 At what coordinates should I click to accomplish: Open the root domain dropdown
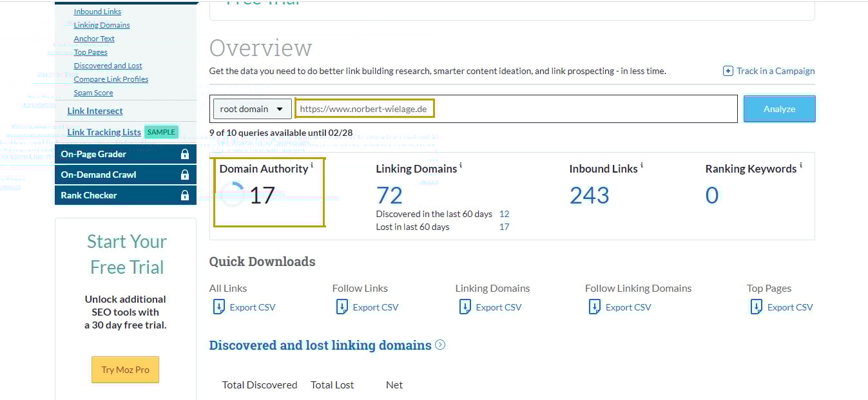pyautogui.click(x=251, y=108)
